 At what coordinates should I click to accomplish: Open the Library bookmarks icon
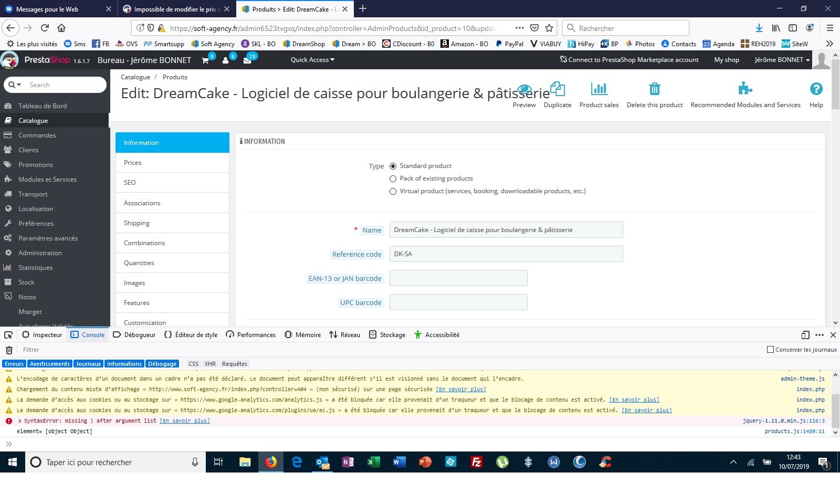coord(776,28)
